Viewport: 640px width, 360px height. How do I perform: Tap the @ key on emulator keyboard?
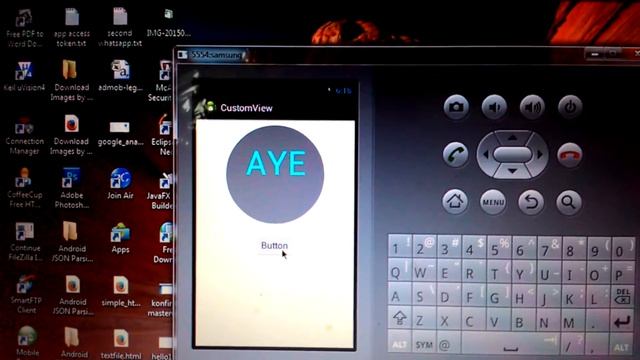(x=448, y=345)
